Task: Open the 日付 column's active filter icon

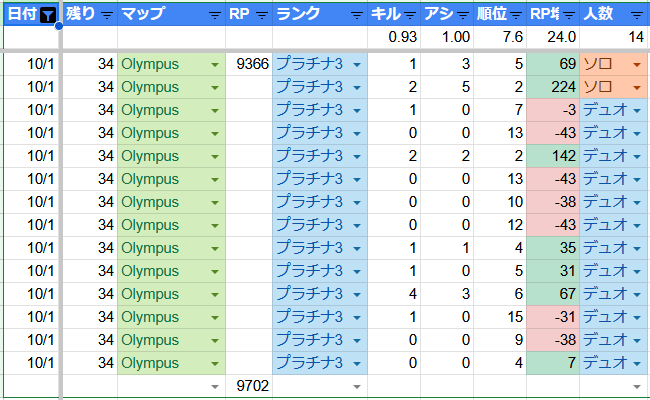Action: point(46,15)
